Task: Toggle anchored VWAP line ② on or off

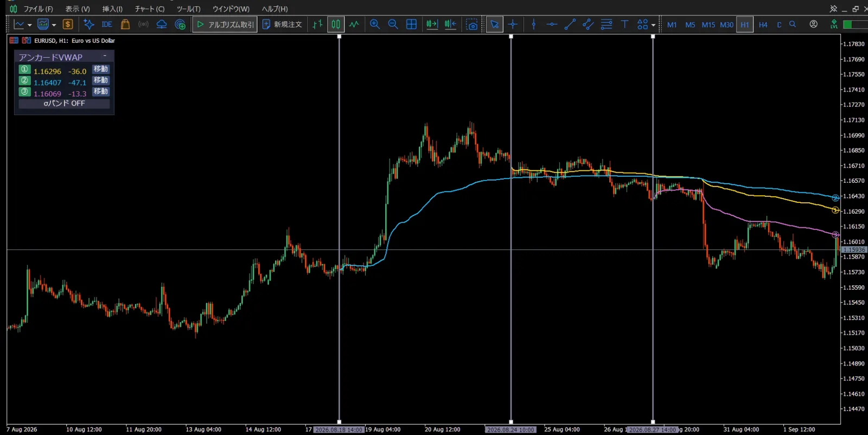Action: 24,81
